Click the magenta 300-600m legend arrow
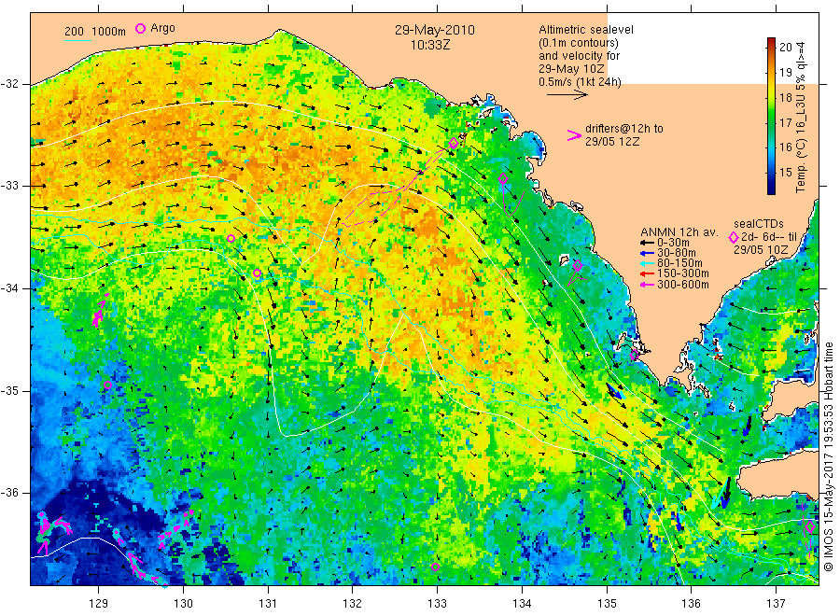The image size is (840, 616). 648,285
